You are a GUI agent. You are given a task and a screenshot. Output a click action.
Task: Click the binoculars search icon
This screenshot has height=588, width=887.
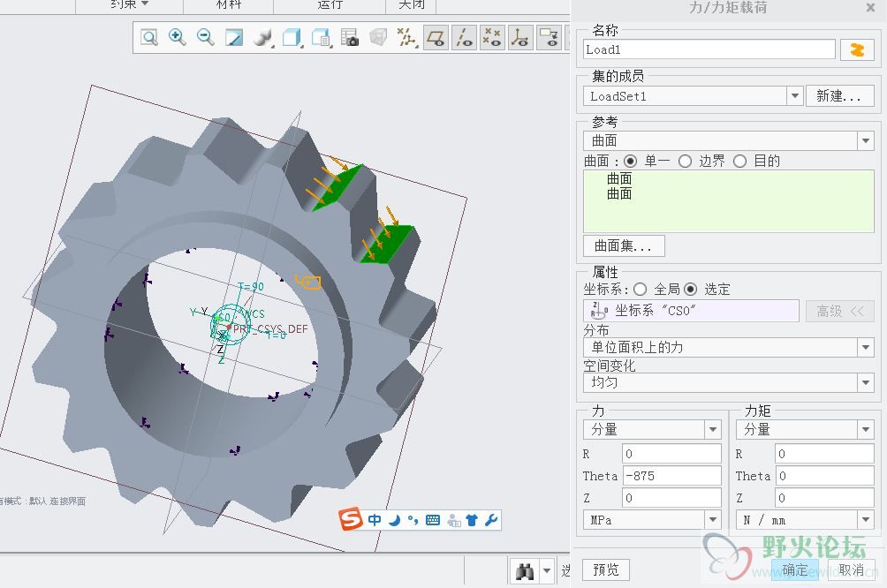click(526, 571)
